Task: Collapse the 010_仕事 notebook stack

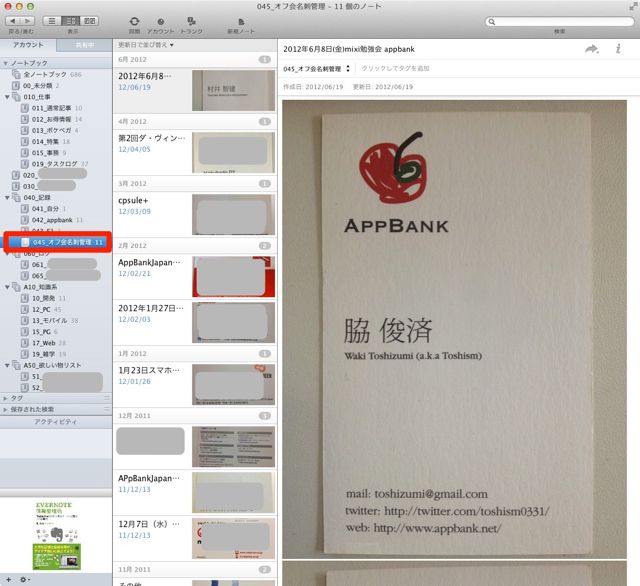Action: pyautogui.click(x=7, y=97)
